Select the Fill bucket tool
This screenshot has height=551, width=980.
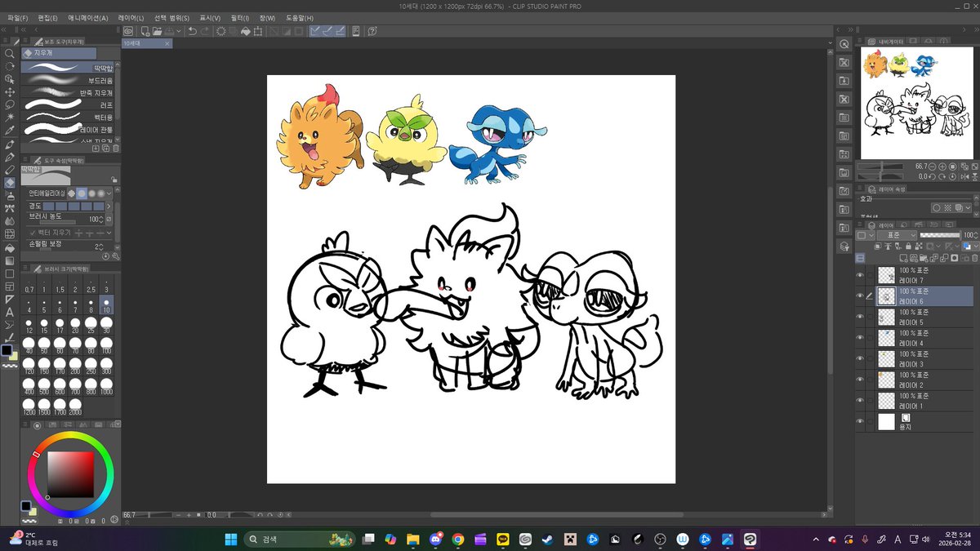[x=10, y=247]
